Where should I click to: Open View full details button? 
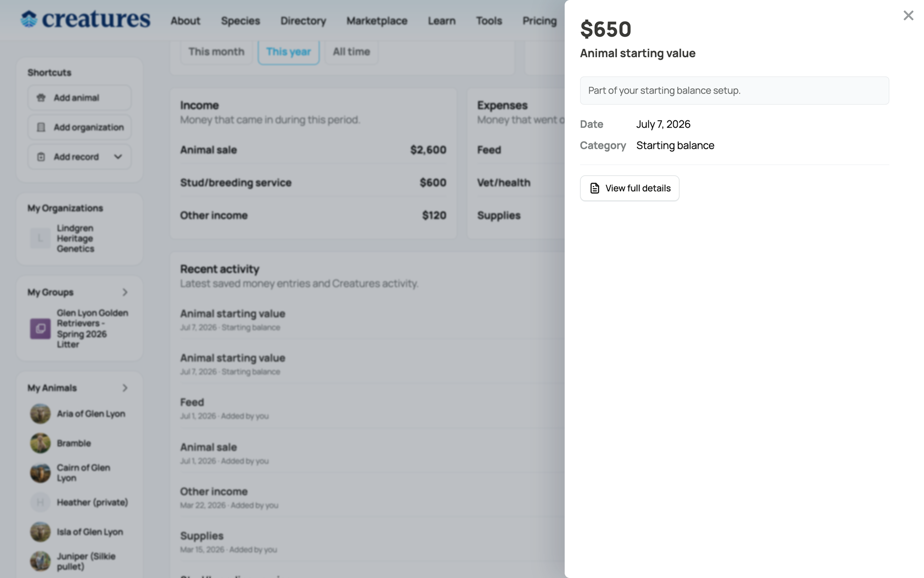coord(629,188)
